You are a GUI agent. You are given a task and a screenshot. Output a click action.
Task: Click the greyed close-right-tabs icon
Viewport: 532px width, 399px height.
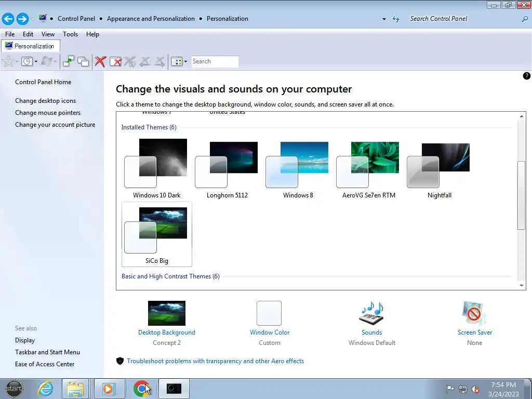point(159,61)
